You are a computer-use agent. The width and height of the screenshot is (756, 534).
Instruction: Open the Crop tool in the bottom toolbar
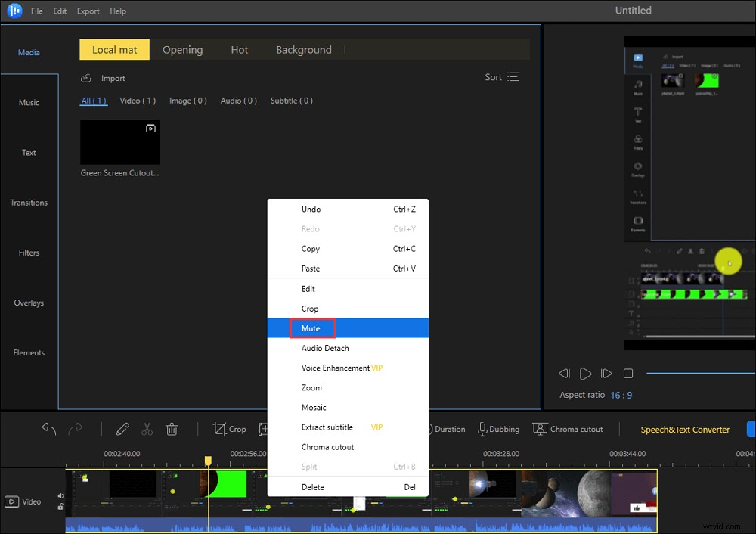point(229,429)
